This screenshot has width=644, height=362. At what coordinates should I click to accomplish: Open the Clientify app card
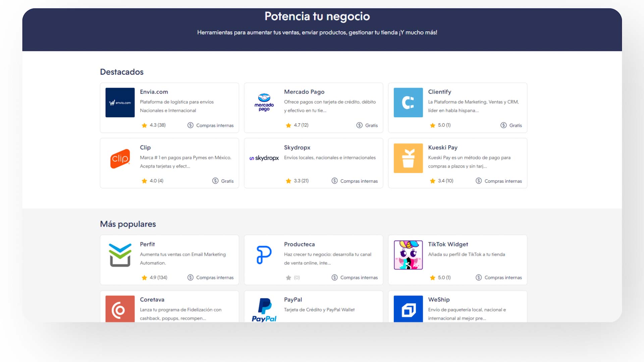click(458, 108)
